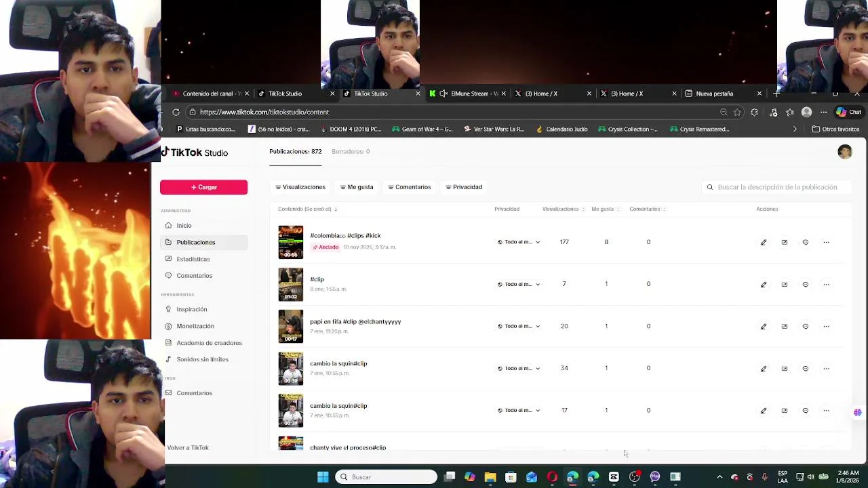This screenshot has width=868, height=488.
Task: Open Academia de creadores in the sidebar
Action: (x=203, y=343)
